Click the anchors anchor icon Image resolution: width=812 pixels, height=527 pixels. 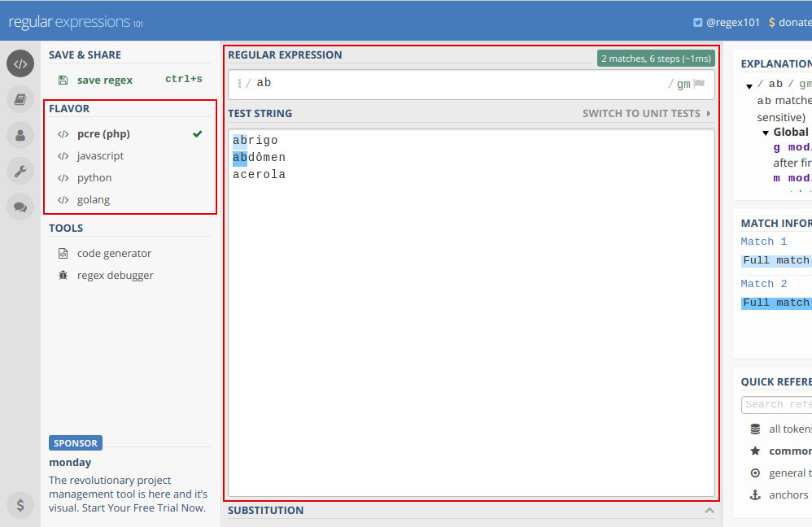click(755, 495)
